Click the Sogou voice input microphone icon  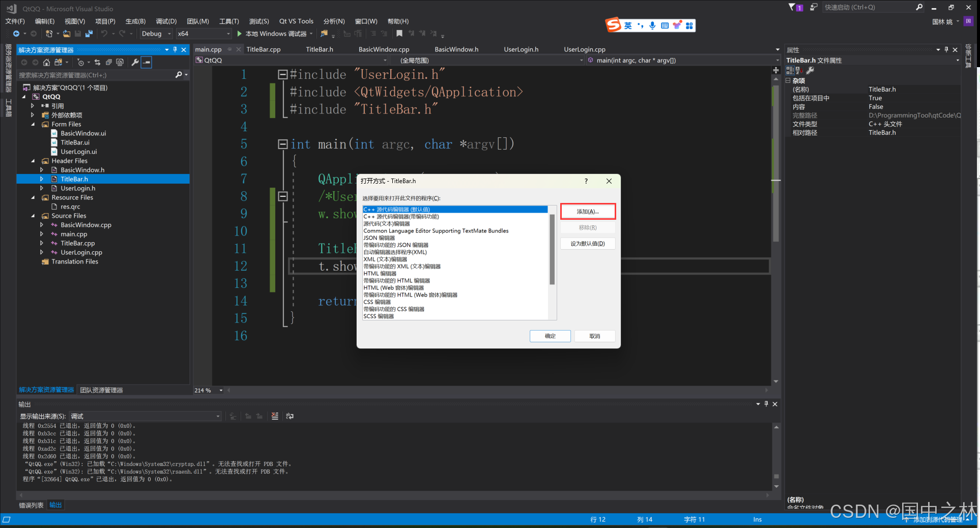(652, 25)
